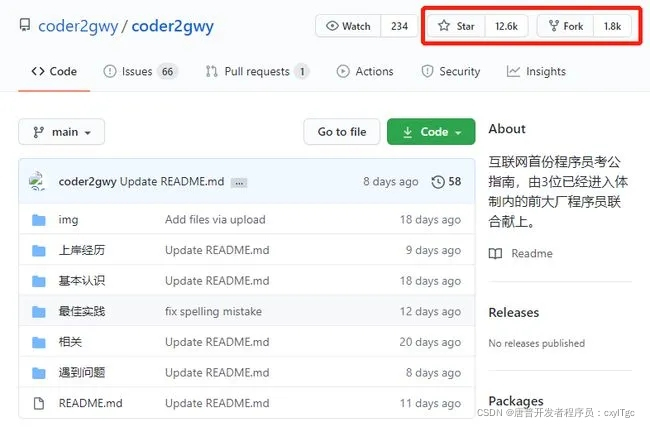Click the 12 days ago timestamp
The width and height of the screenshot is (650, 427).
[430, 311]
